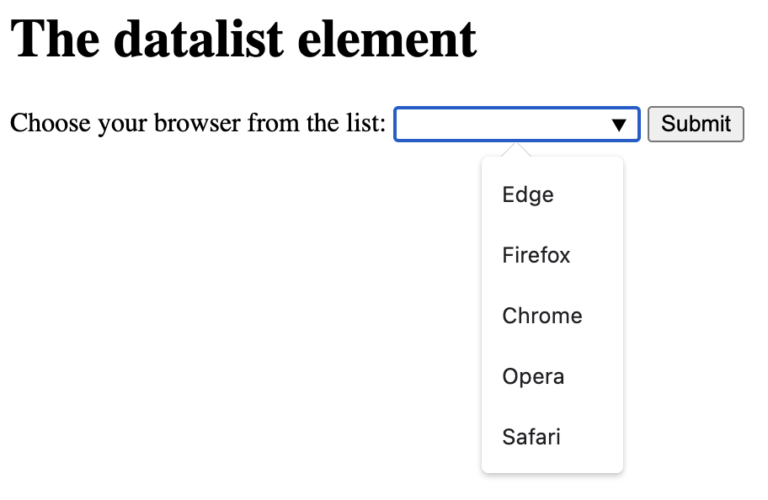Pick Chrome in the suggestion list

click(542, 316)
